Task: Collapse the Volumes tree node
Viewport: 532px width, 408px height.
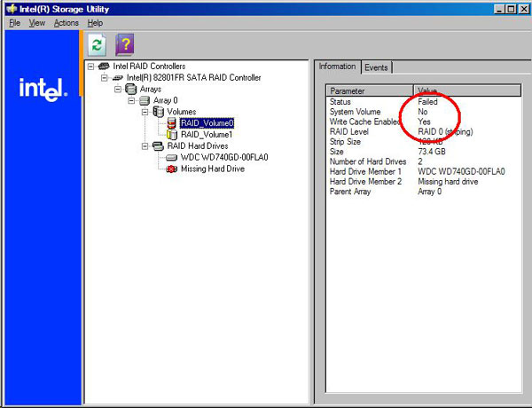Action: click(x=145, y=112)
